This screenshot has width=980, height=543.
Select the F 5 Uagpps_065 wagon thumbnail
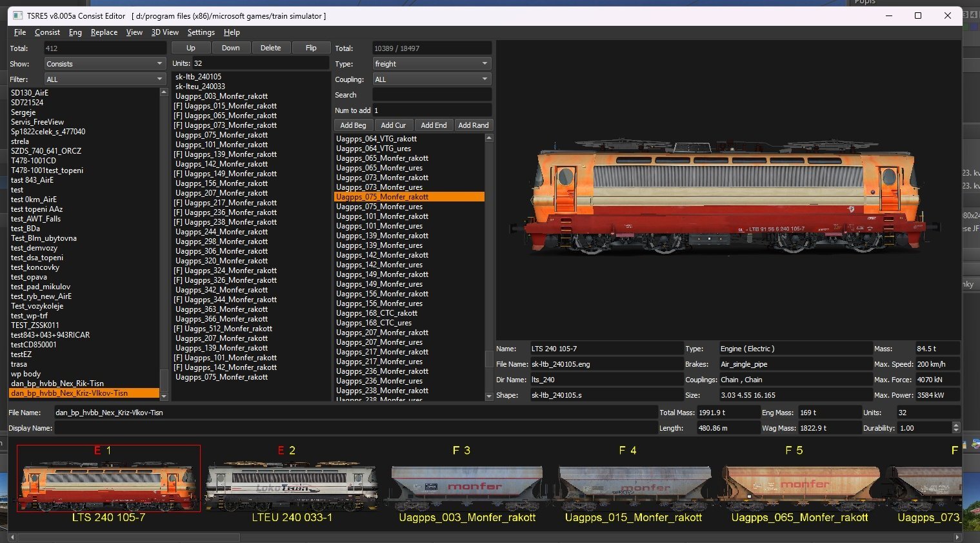(800, 484)
